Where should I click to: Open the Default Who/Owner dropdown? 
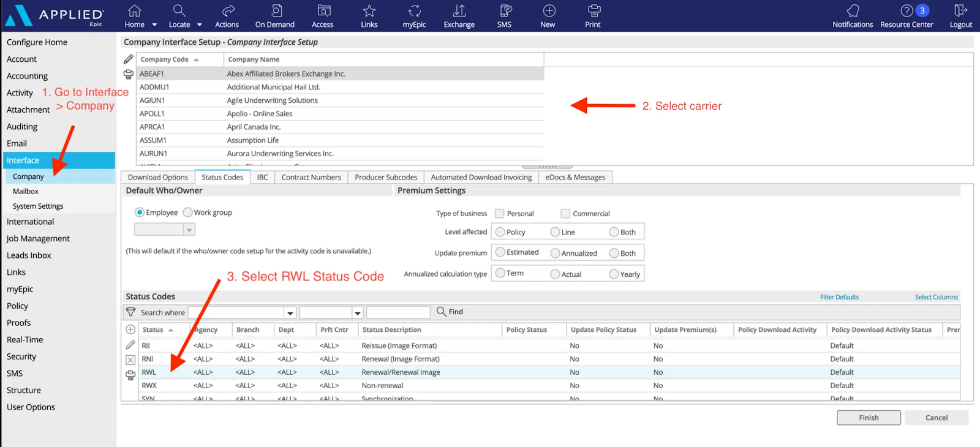click(189, 230)
